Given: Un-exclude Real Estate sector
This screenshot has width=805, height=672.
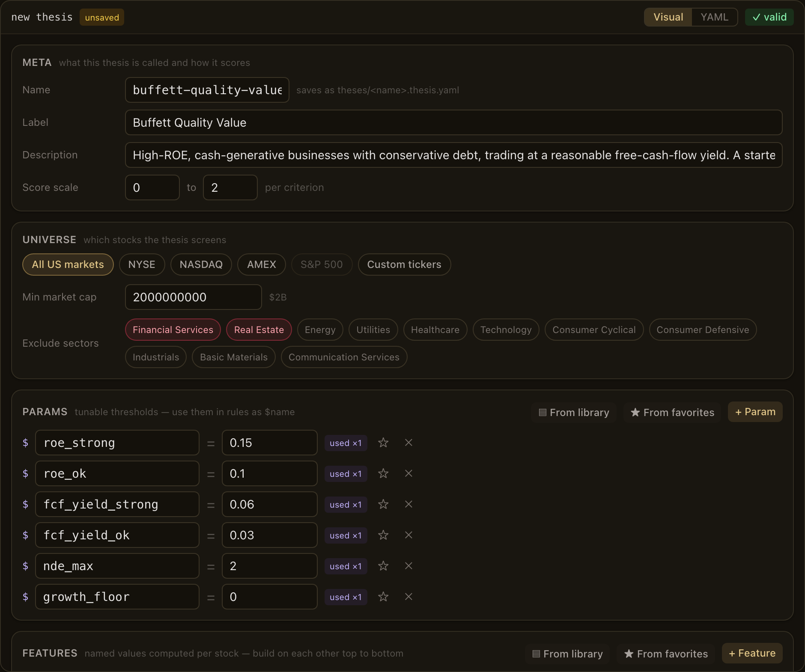Looking at the screenshot, I should click(x=259, y=330).
